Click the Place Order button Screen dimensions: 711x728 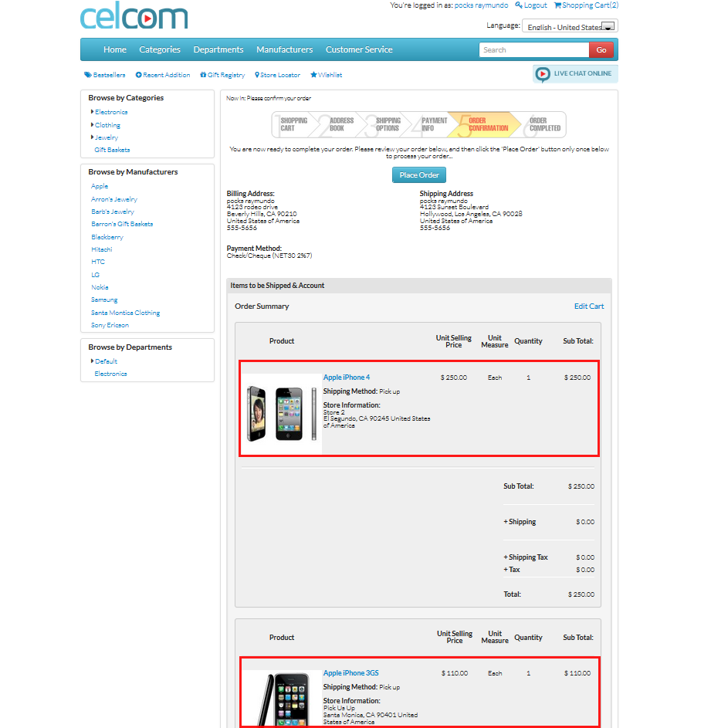click(x=419, y=175)
